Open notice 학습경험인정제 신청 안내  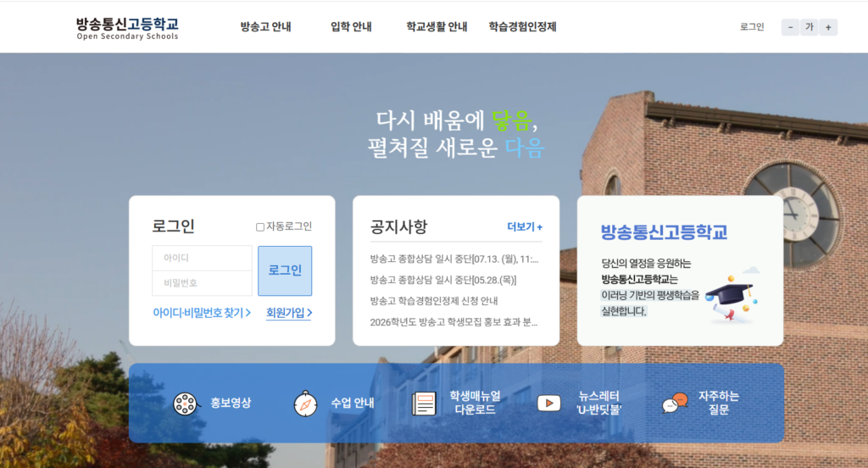click(434, 301)
